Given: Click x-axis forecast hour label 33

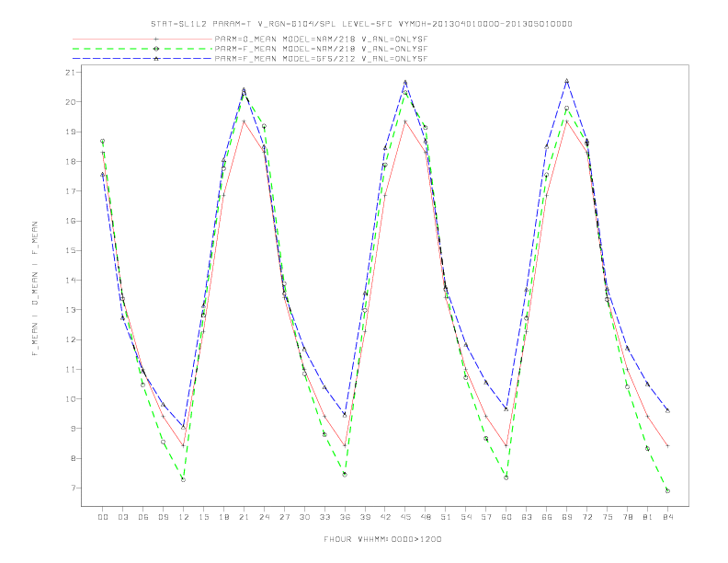Looking at the screenshot, I should click(x=324, y=517).
